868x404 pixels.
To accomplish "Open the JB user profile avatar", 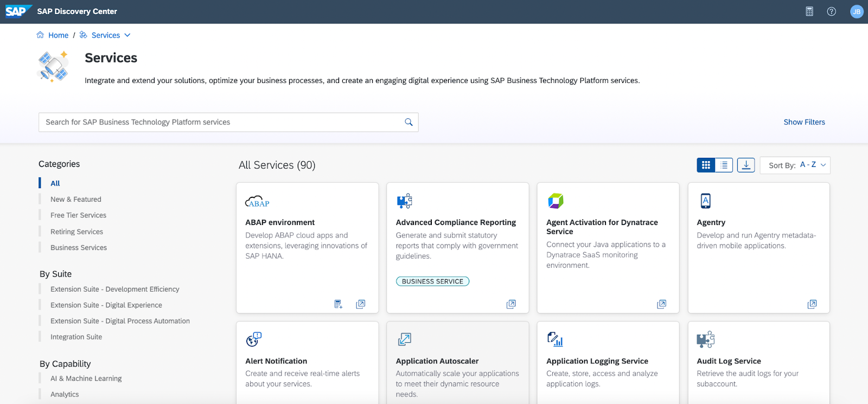I will click(x=857, y=11).
